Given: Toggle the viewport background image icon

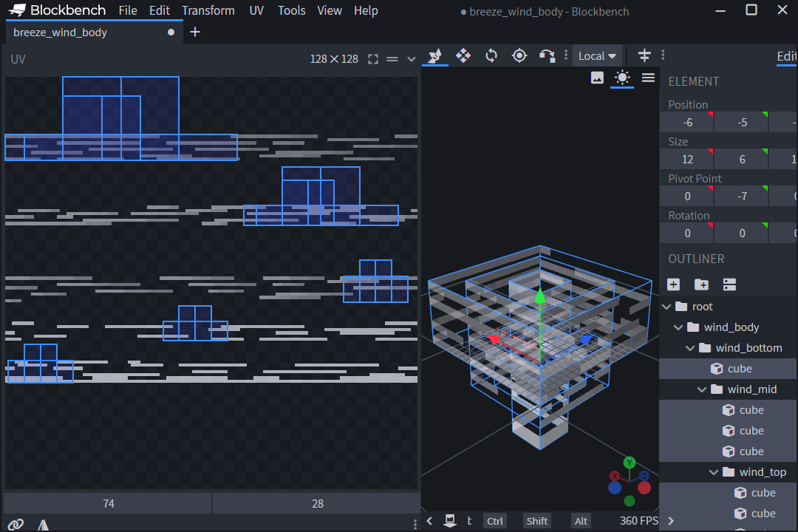Looking at the screenshot, I should pyautogui.click(x=597, y=78).
